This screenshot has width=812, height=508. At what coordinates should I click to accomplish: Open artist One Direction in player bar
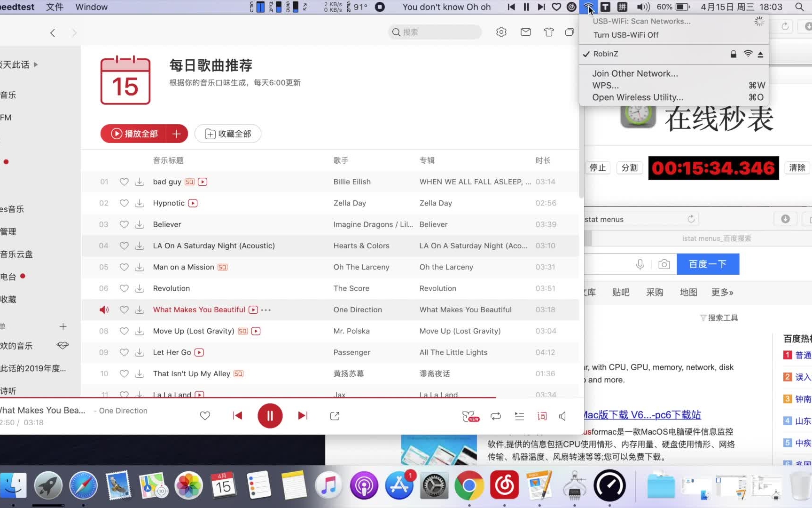(123, 411)
